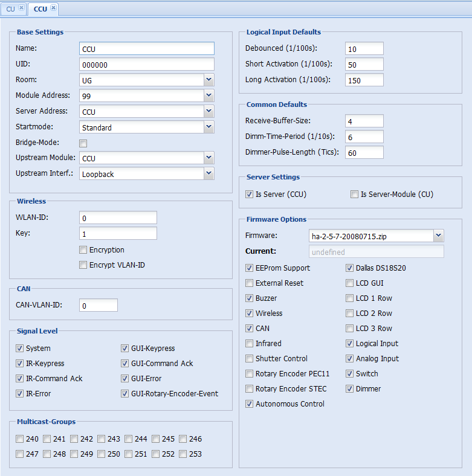Uncheck the GUI-Keypress checkbox
Viewport: 472px width, 476px height.
(x=125, y=349)
